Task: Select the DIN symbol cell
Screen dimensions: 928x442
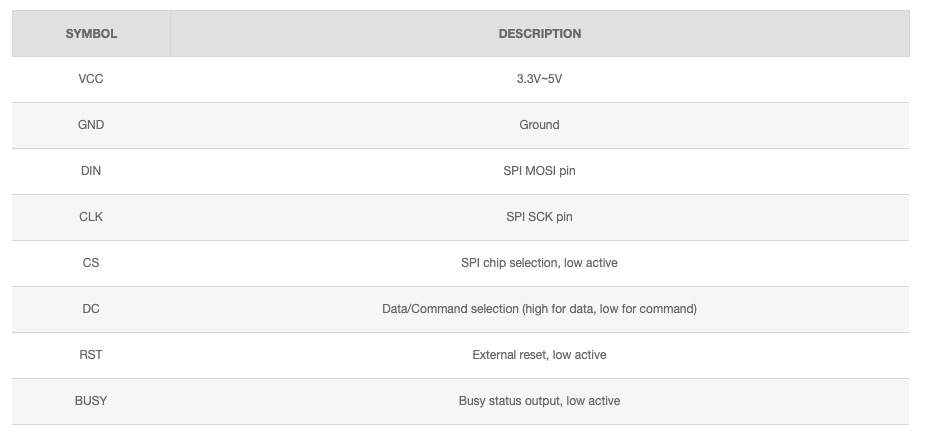Action: tap(91, 171)
